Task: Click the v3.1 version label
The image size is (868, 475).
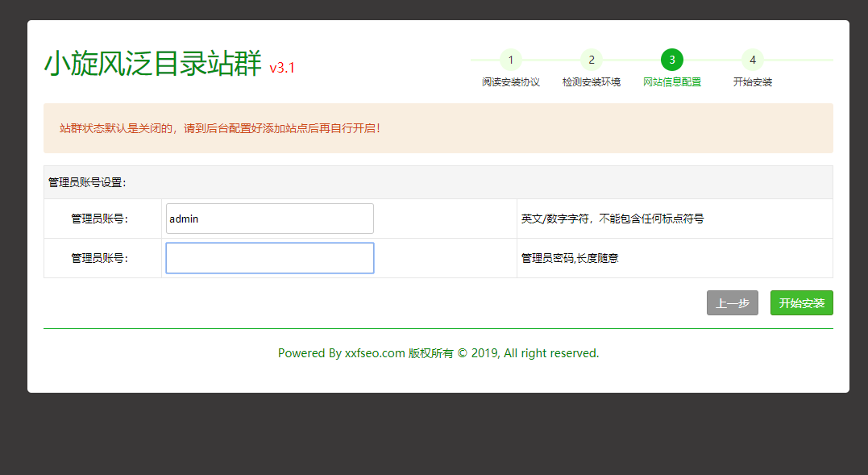Action: tap(284, 68)
